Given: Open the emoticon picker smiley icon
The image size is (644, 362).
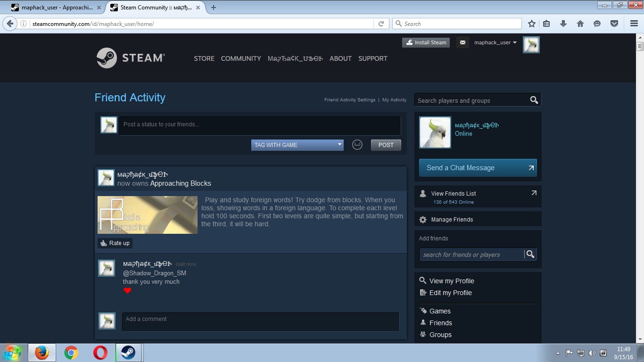Looking at the screenshot, I should (x=357, y=145).
